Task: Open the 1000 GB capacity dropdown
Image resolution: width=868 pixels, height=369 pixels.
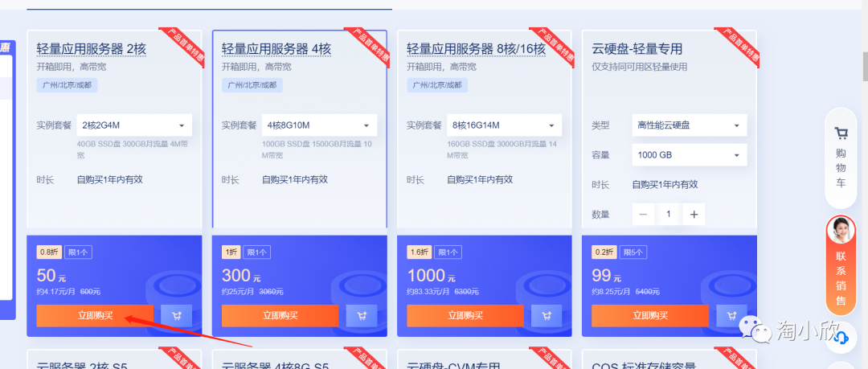Action: coord(690,154)
